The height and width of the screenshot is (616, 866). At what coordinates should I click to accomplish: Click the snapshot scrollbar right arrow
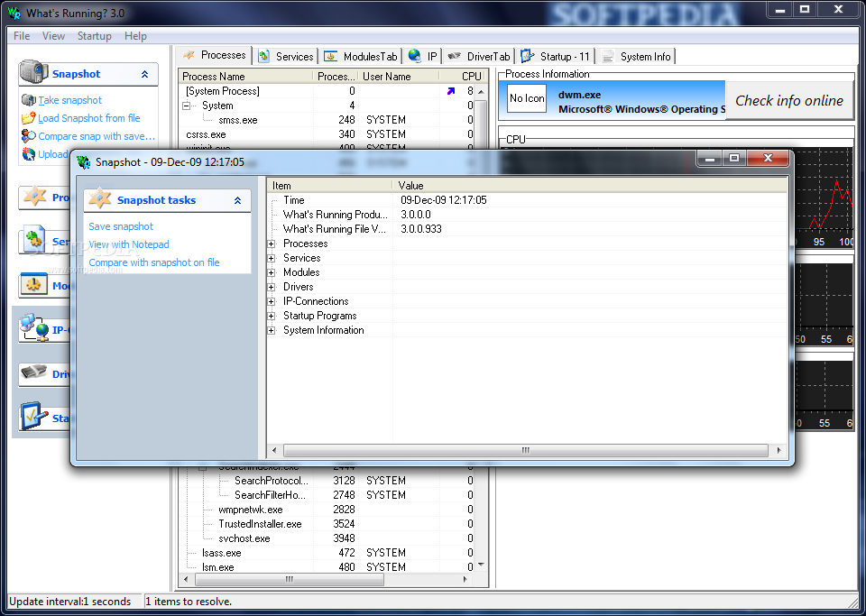tap(778, 450)
